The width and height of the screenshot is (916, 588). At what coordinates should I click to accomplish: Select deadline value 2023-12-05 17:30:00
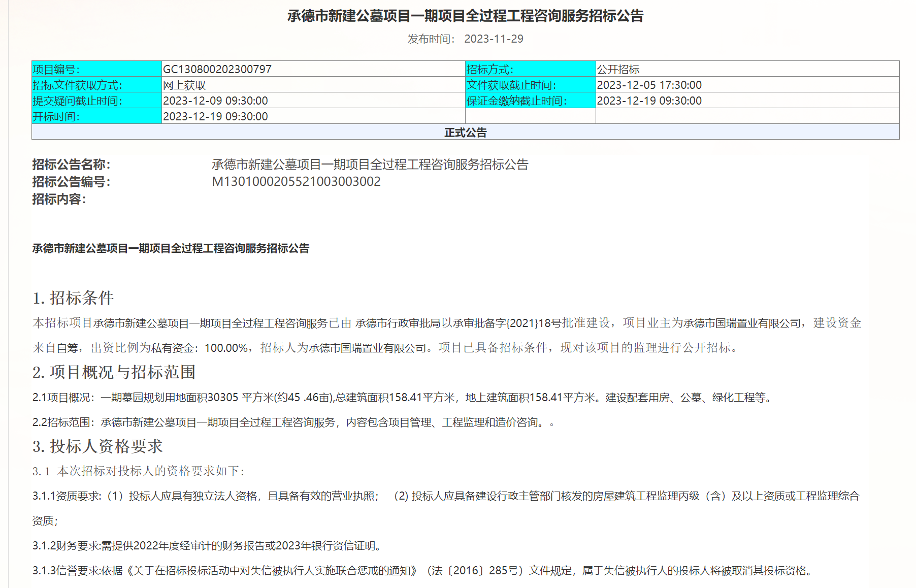pyautogui.click(x=649, y=85)
